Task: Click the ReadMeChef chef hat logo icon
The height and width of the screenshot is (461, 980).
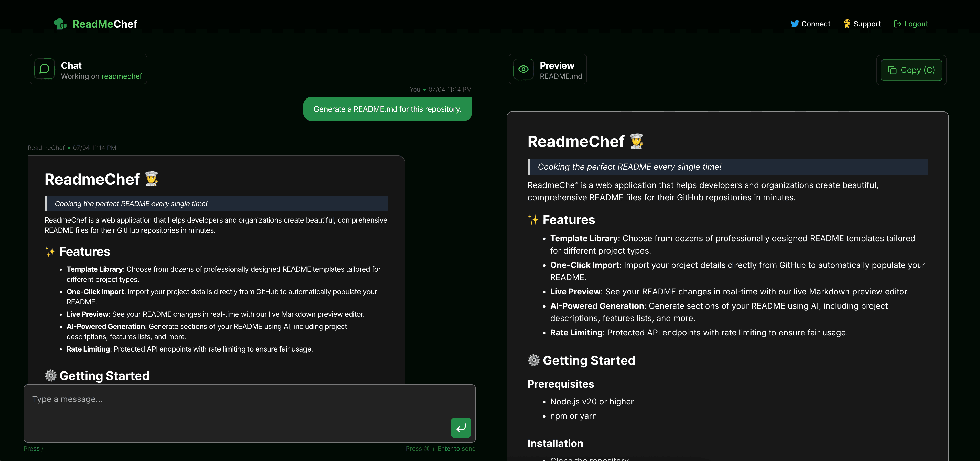Action: [x=60, y=24]
